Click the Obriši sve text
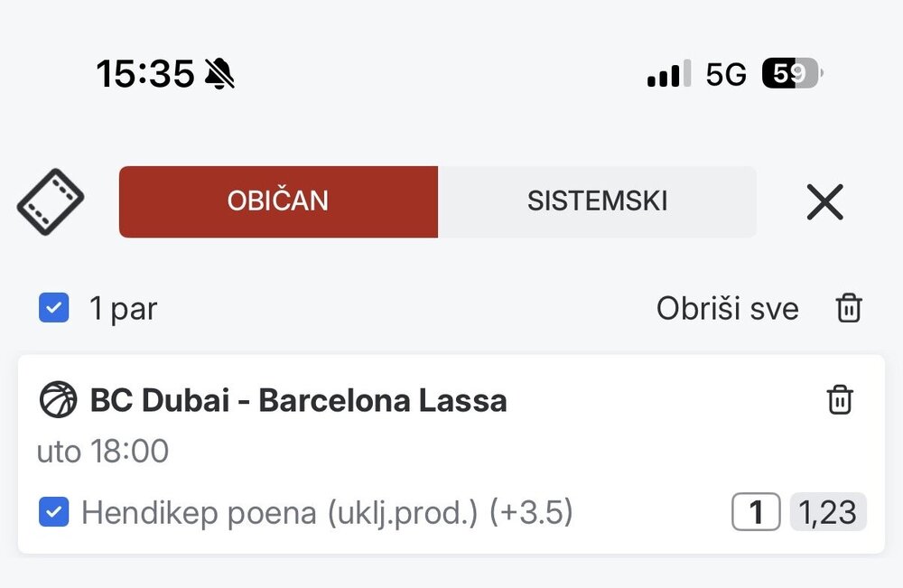The height and width of the screenshot is (588, 903). tap(727, 308)
